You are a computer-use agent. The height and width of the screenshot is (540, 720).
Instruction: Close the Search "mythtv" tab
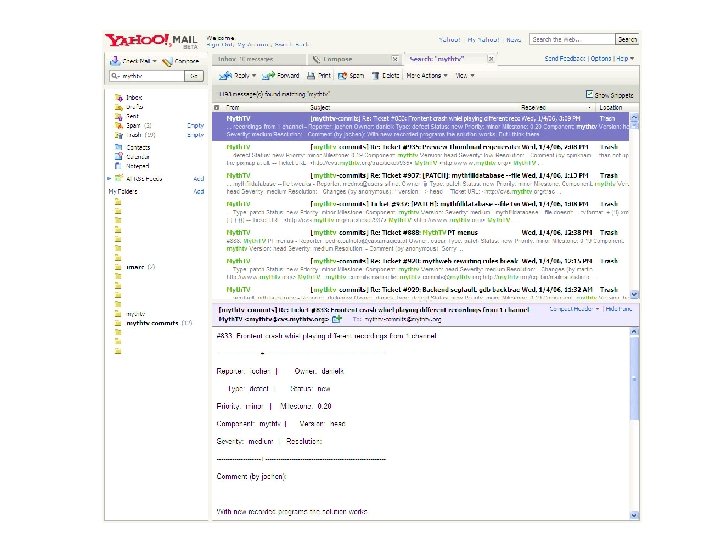pos(491,59)
